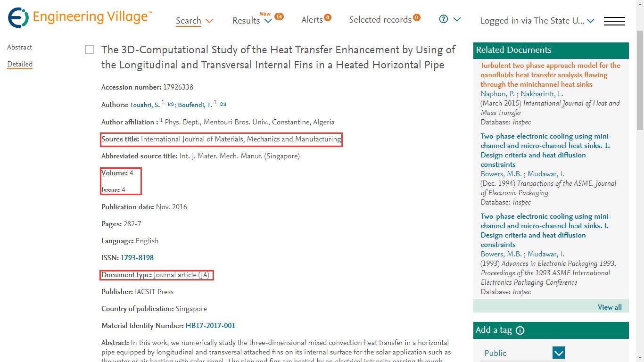Open the Public tag visibility dropdown

tap(559, 353)
